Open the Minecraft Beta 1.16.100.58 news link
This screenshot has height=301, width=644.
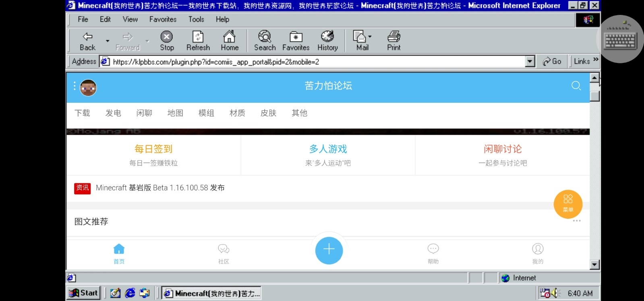click(x=160, y=188)
